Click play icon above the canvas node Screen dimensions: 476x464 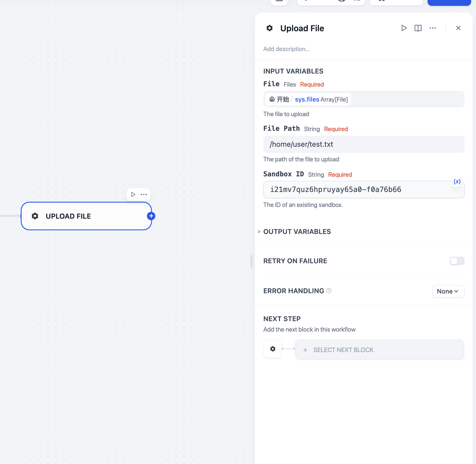[133, 195]
